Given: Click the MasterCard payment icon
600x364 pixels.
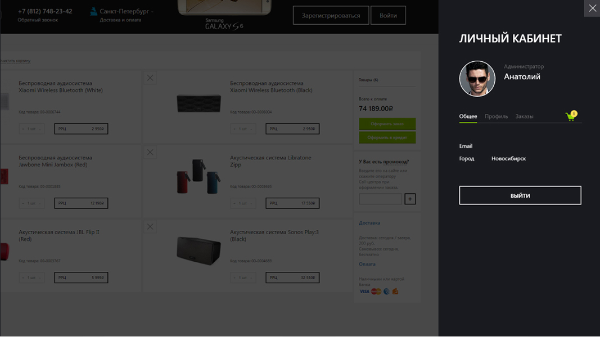Looking at the screenshot, I should pyautogui.click(x=376, y=292).
